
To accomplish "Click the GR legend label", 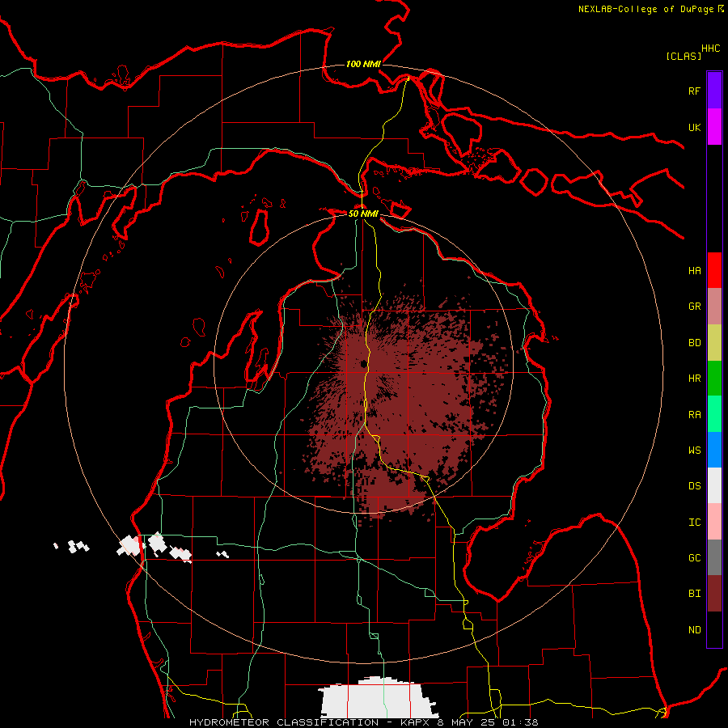I will [694, 307].
